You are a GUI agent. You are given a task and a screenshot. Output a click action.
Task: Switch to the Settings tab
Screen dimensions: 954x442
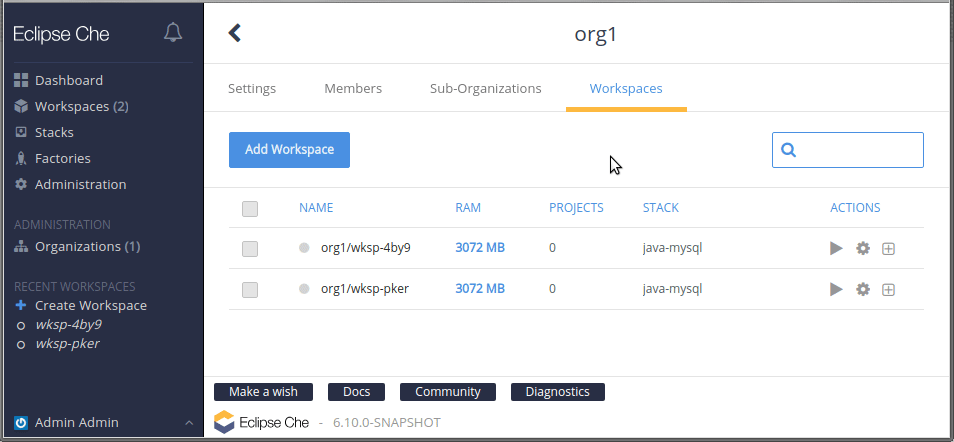click(252, 88)
